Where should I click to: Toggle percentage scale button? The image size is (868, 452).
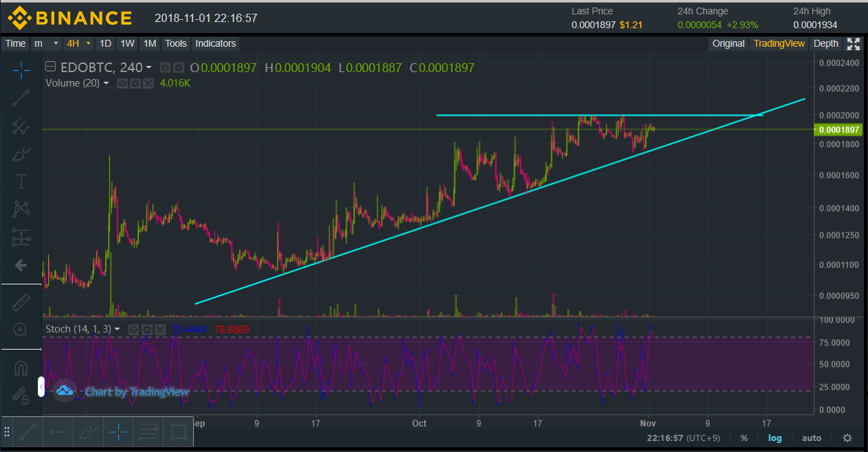click(744, 438)
